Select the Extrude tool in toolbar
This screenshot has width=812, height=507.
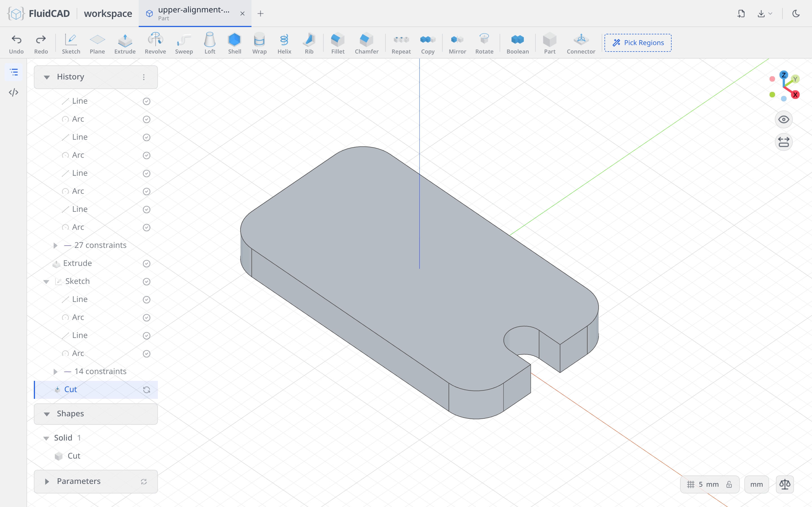125,43
